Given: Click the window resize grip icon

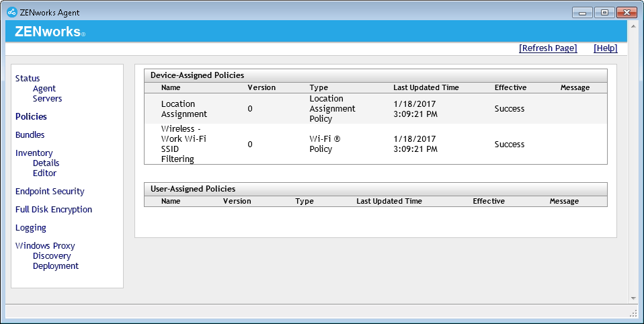Looking at the screenshot, I should [x=633, y=313].
